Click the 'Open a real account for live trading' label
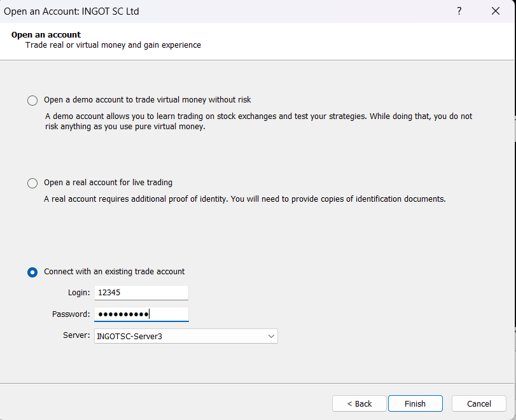The image size is (516, 420). (108, 183)
